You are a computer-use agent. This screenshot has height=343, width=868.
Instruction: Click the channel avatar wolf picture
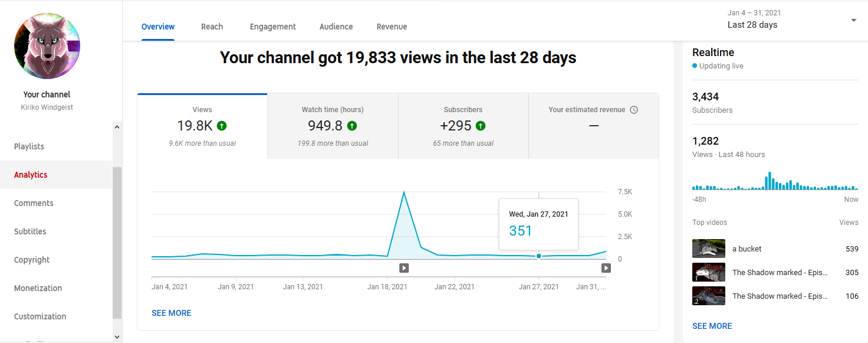(x=47, y=47)
